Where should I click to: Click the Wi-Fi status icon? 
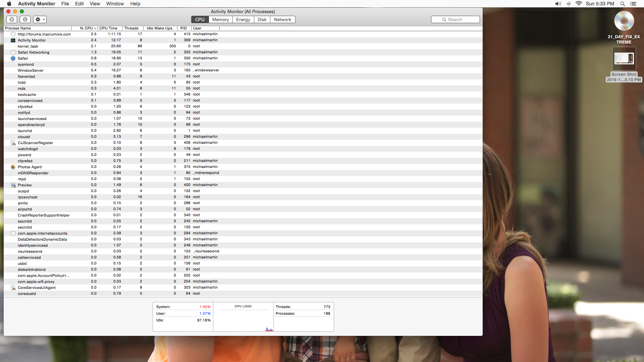[x=579, y=4]
